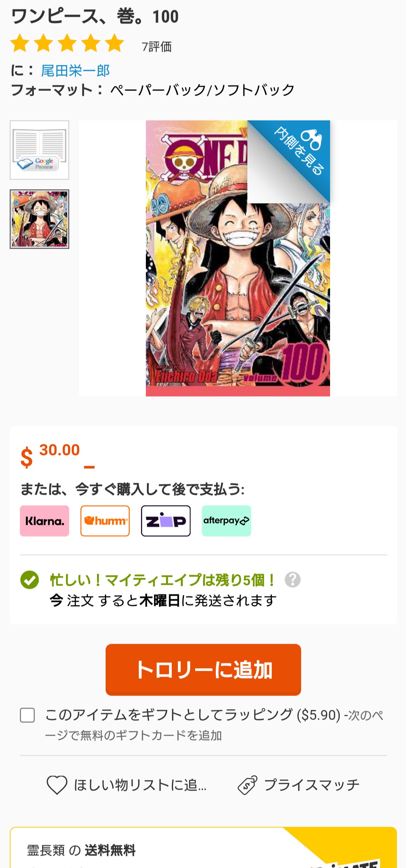Tap the price match tag icon
406x868 pixels.
click(x=247, y=785)
